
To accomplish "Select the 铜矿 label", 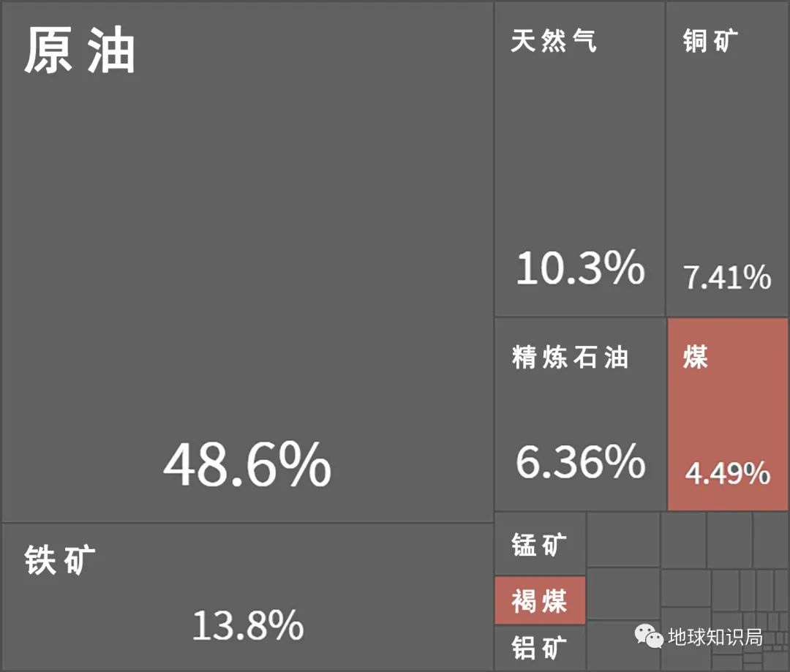I will (x=710, y=41).
